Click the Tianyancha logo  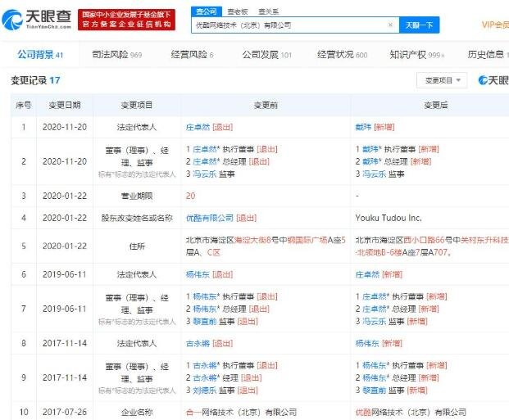click(36, 20)
